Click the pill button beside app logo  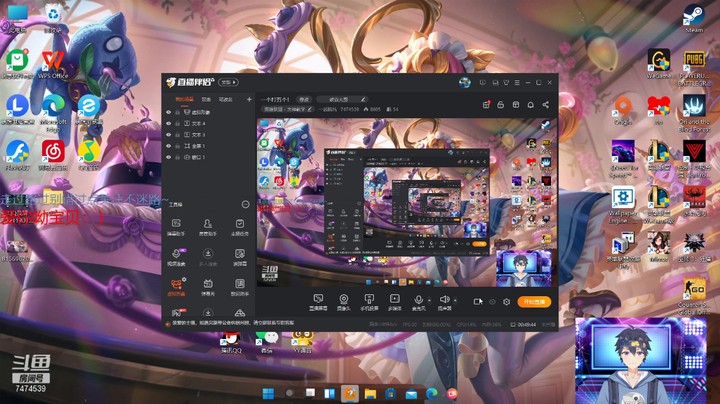click(228, 82)
